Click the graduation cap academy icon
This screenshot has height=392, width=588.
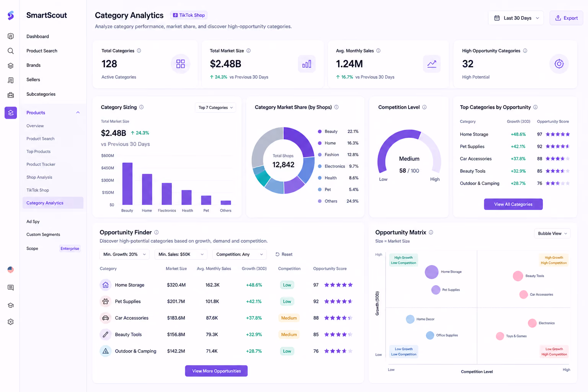pos(11,305)
